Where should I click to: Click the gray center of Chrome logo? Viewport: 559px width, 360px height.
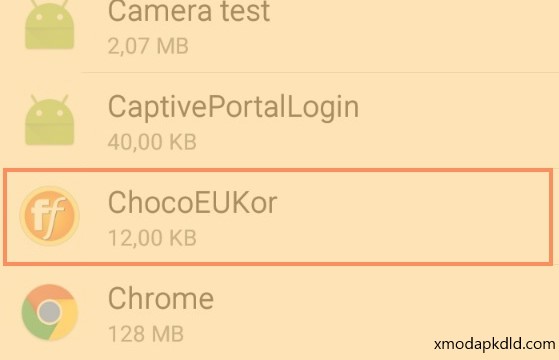pyautogui.click(x=50, y=312)
